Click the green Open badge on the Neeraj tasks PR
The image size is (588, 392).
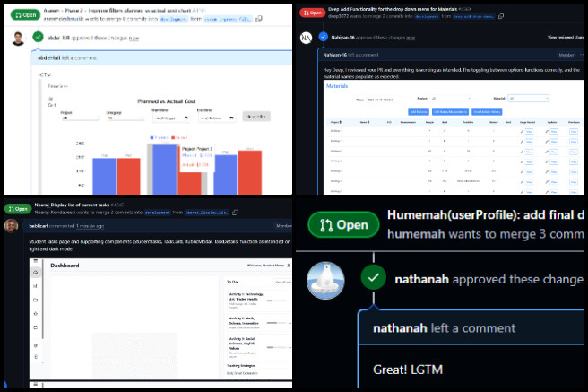click(x=17, y=209)
